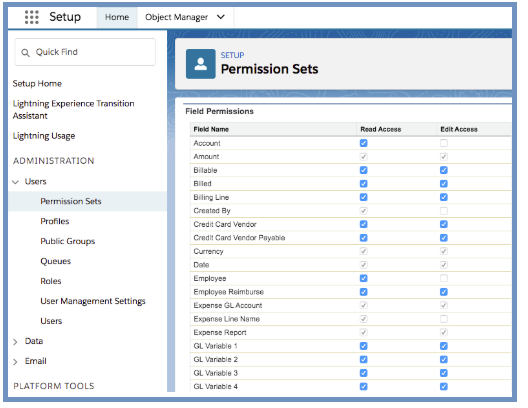Collapse the Users section chevron

(x=15, y=182)
